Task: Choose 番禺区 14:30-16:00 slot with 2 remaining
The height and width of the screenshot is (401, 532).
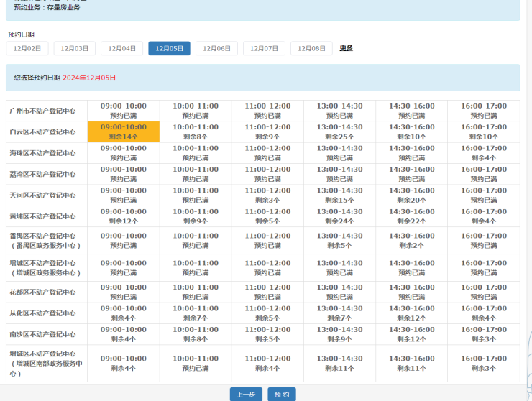Action: 411,240
